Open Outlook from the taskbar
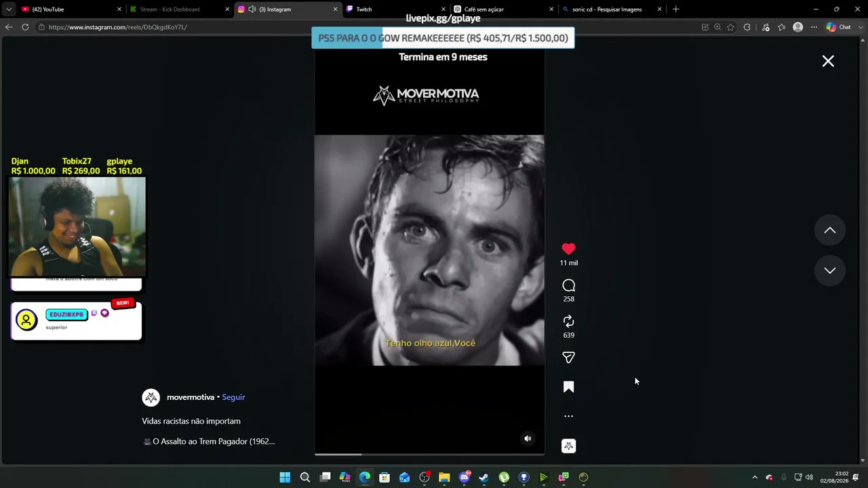 click(x=405, y=477)
